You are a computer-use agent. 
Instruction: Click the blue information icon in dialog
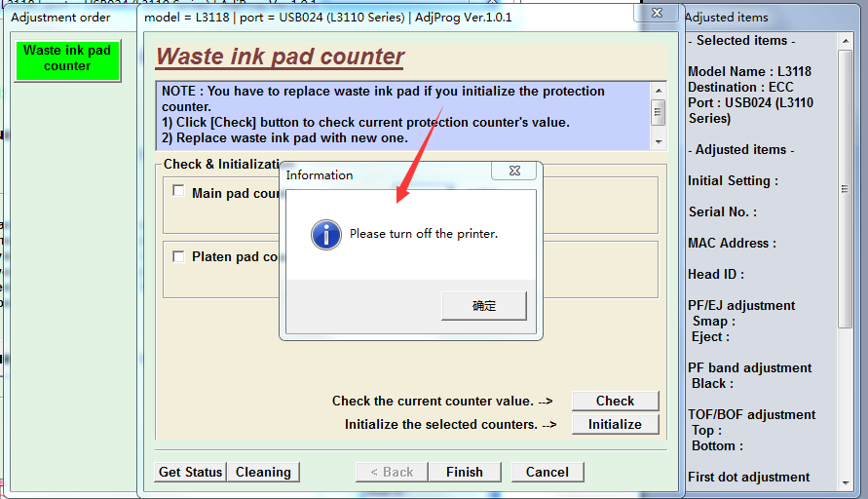point(326,235)
